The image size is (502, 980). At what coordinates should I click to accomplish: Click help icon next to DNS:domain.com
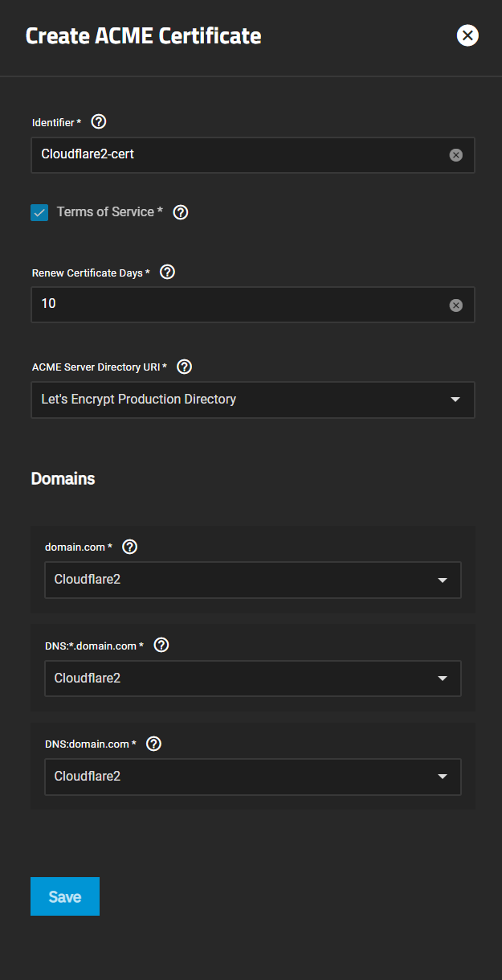(x=154, y=744)
